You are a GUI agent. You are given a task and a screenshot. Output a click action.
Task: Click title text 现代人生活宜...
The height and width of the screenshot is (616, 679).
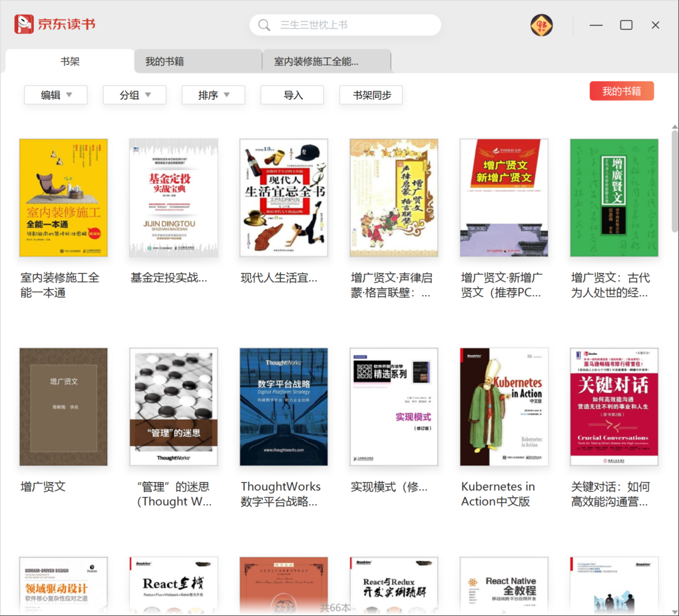279,278
